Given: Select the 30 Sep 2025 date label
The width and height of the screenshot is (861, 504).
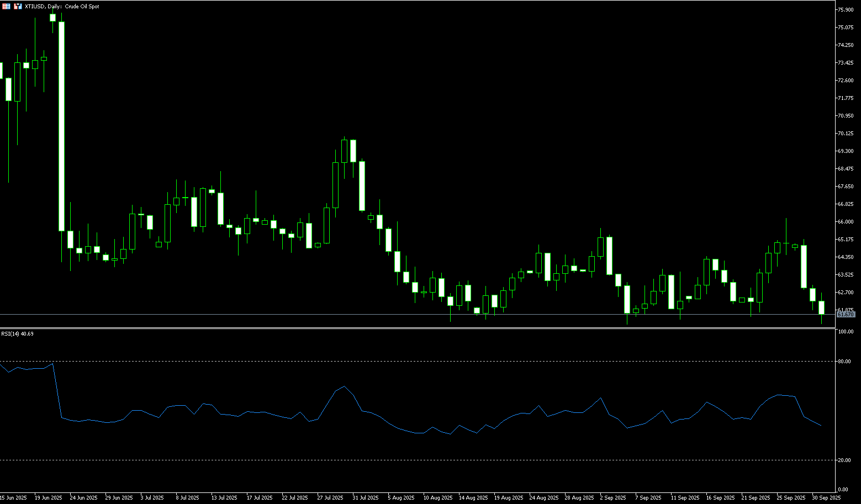Looking at the screenshot, I should point(826,498).
